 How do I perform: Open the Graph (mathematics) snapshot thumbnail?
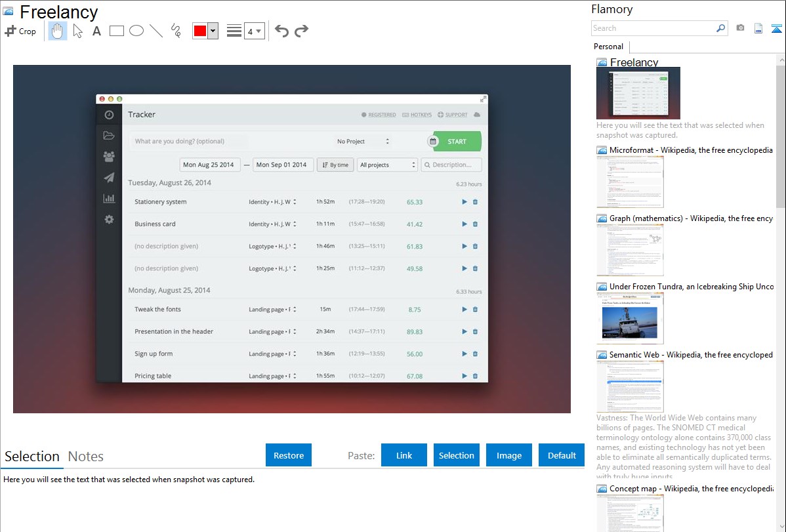[x=630, y=250]
